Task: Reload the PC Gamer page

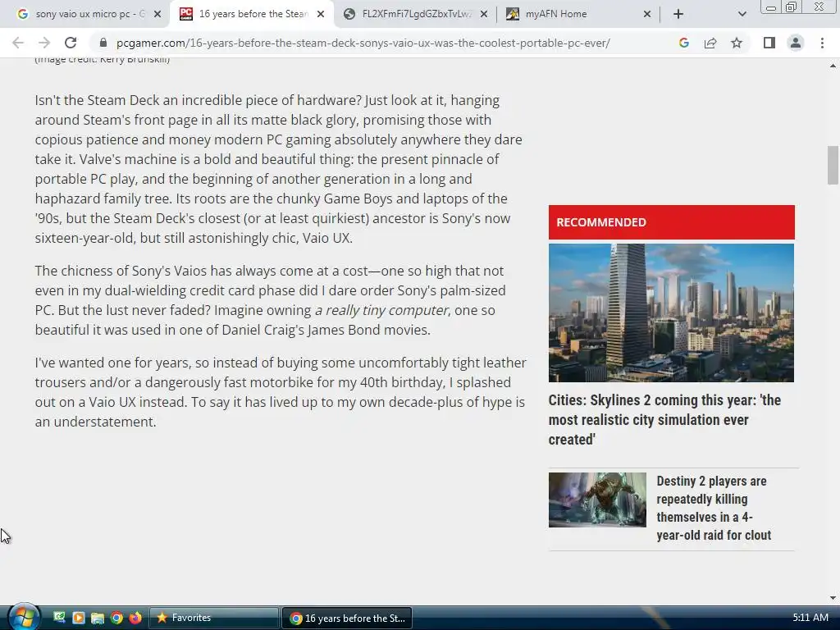Action: 71,43
